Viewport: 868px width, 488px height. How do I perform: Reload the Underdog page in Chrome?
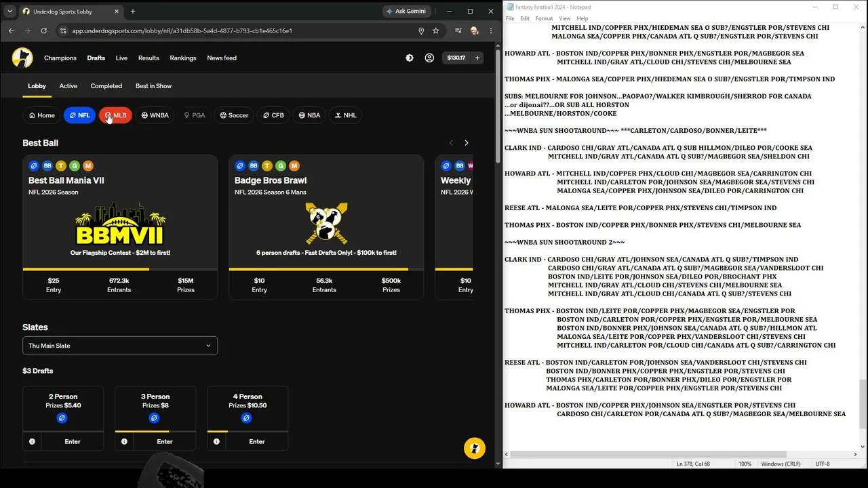click(x=44, y=30)
